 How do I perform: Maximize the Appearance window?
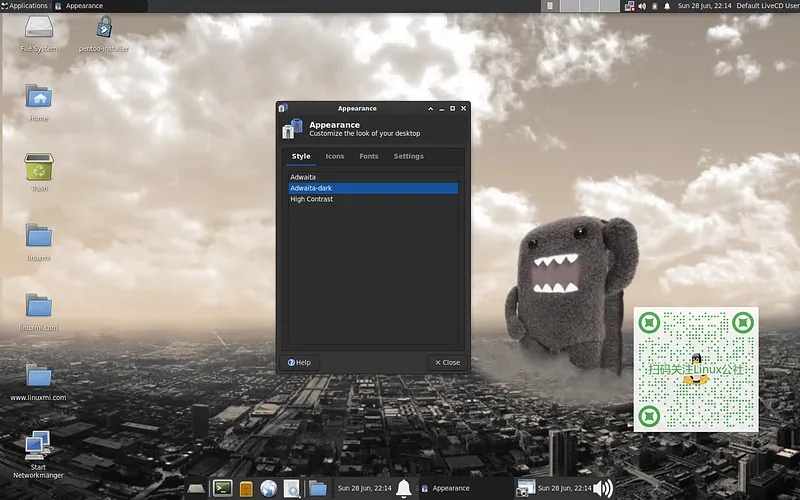453,109
